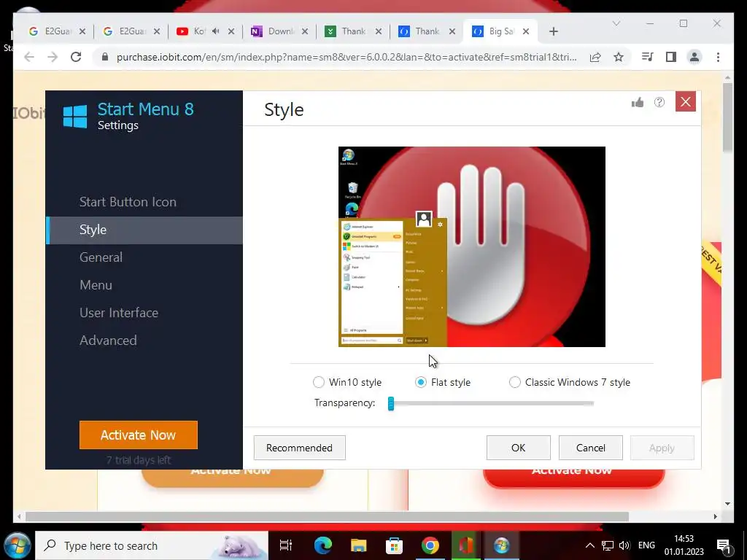Mute the YouTube tab speaker icon

pos(216,31)
